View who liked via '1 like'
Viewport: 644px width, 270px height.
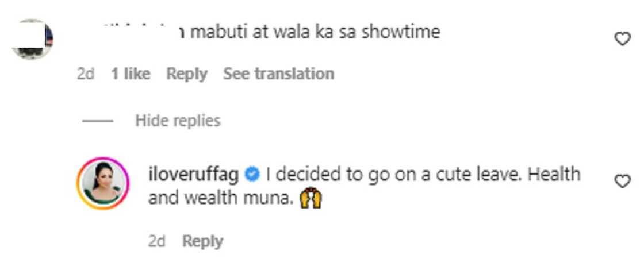[131, 74]
